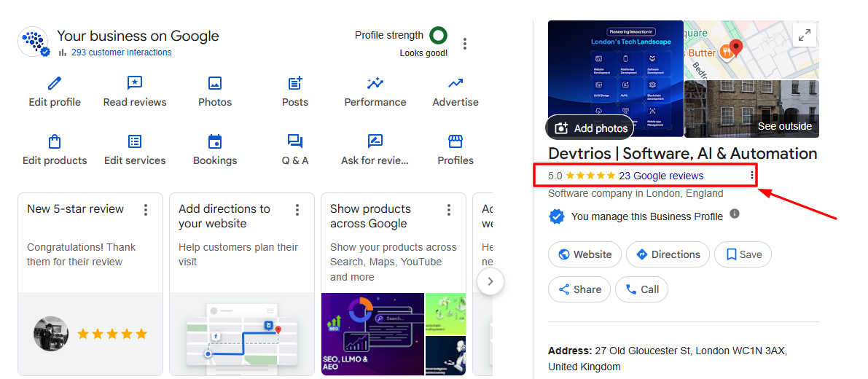Image resolution: width=868 pixels, height=379 pixels.
Task: Open the Advertise option
Action: point(455,92)
